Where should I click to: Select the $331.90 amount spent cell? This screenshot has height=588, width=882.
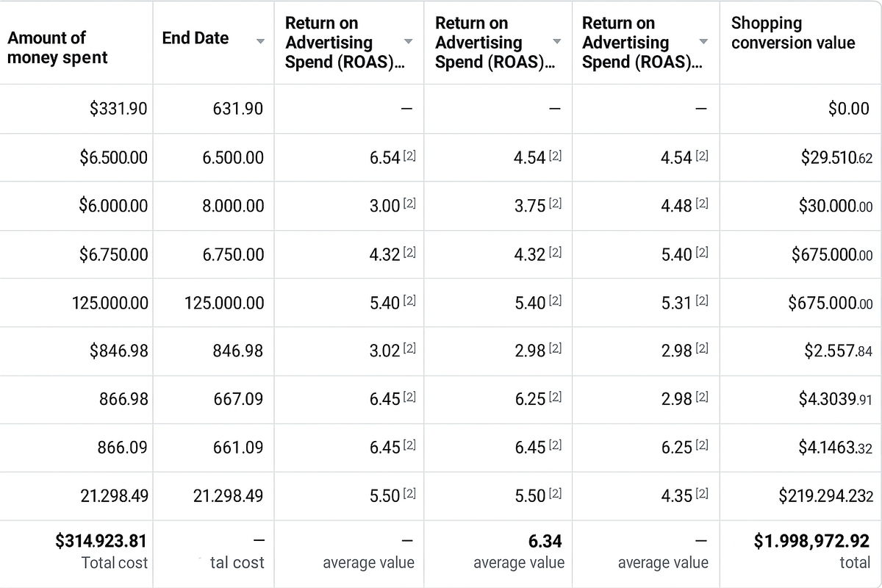[118, 109]
